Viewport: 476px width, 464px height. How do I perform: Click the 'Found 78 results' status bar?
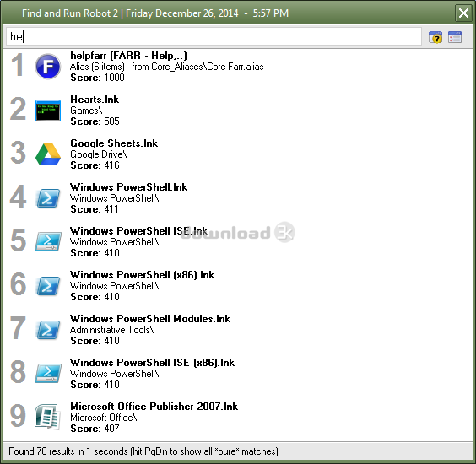click(238, 451)
